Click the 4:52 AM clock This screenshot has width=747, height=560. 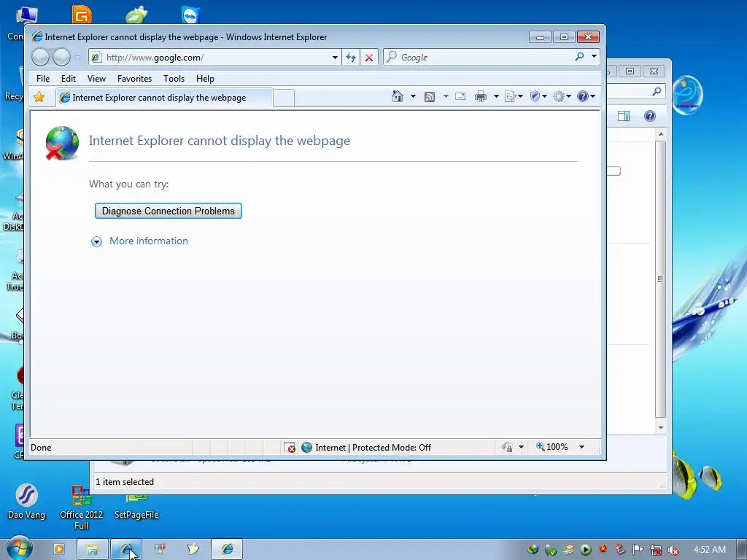[x=710, y=550]
